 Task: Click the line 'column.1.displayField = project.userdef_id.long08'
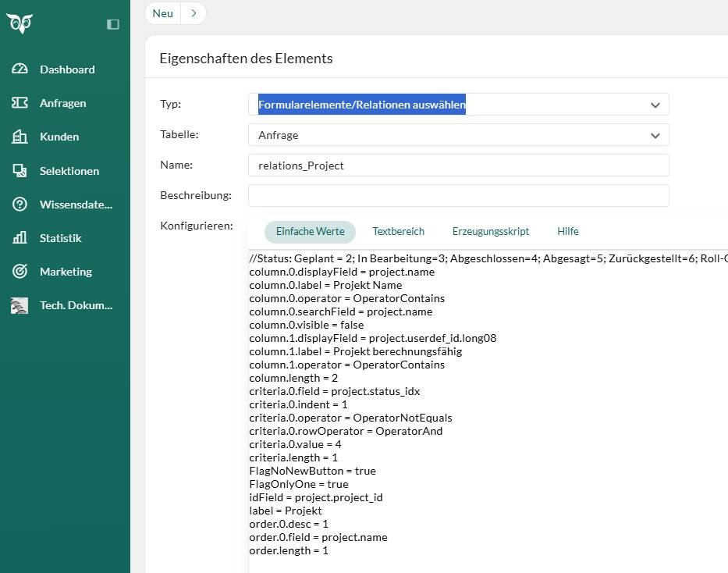373,338
